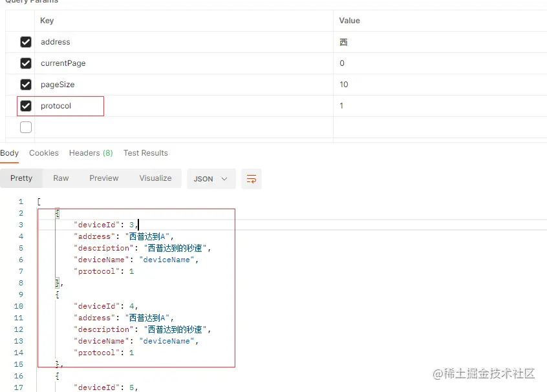Image resolution: width=547 pixels, height=392 pixels.
Task: Click line number 1 in gutter
Action: coord(21,201)
